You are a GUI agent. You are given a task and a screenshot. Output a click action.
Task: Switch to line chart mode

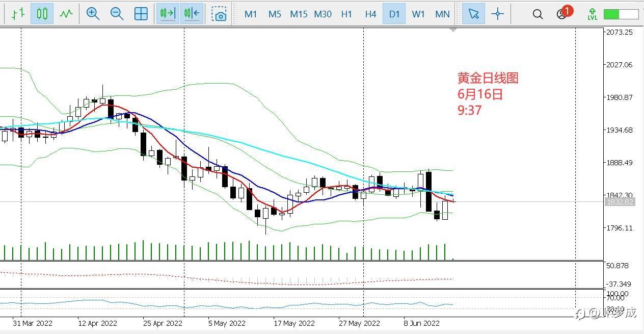pos(66,14)
